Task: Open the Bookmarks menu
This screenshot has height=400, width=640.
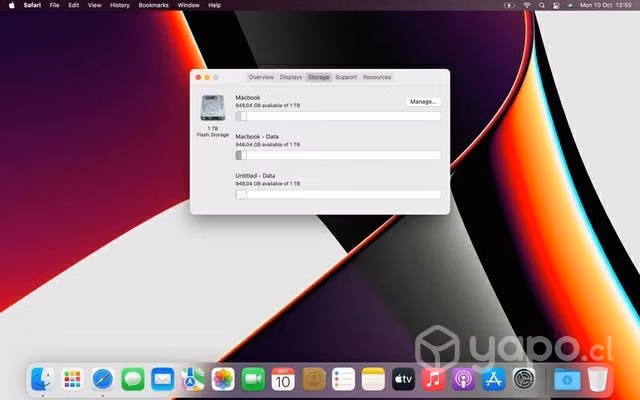Action: point(153,5)
